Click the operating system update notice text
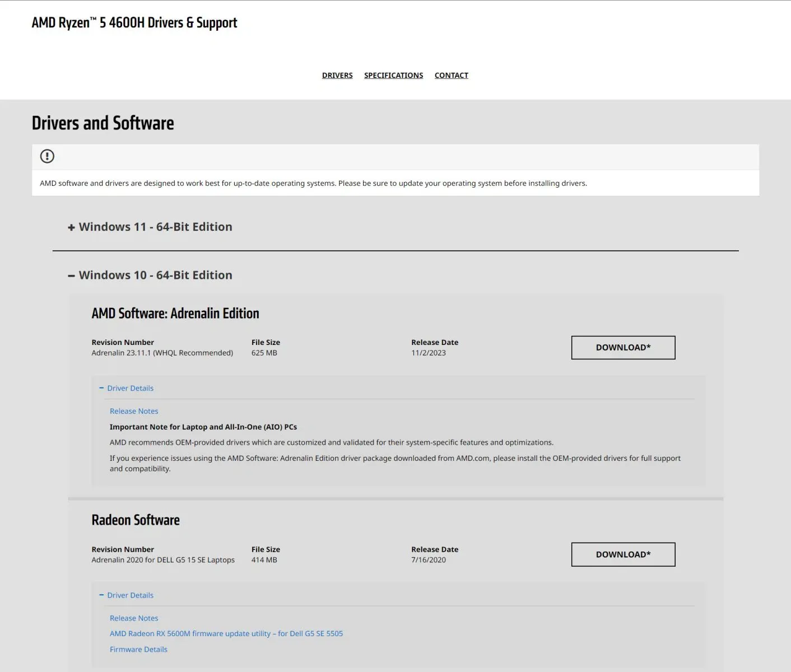791x672 pixels. point(314,183)
